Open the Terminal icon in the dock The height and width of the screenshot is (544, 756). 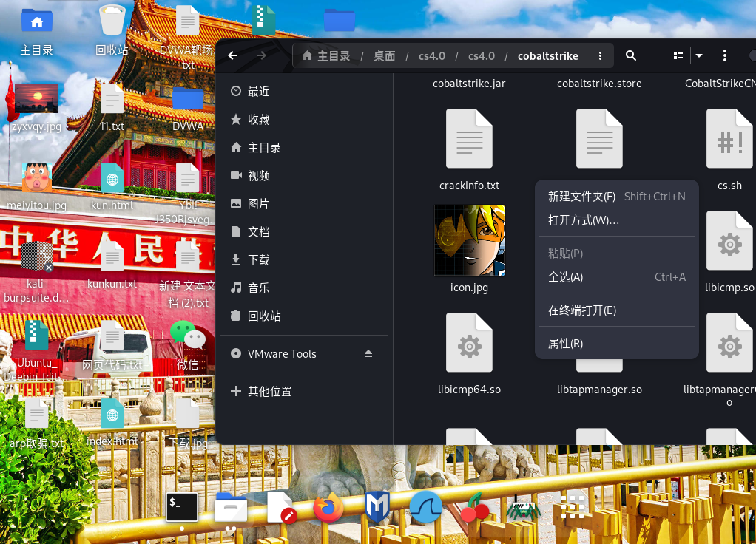[x=182, y=507]
